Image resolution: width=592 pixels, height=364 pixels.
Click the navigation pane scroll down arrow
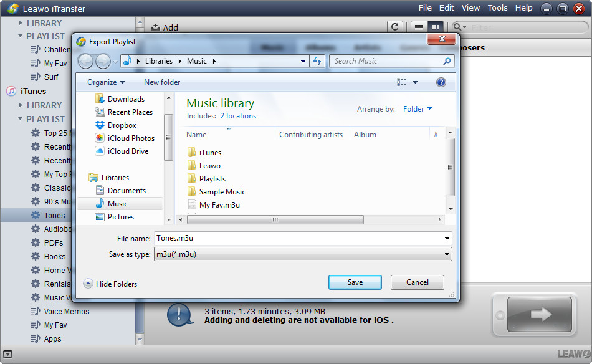[x=169, y=220]
